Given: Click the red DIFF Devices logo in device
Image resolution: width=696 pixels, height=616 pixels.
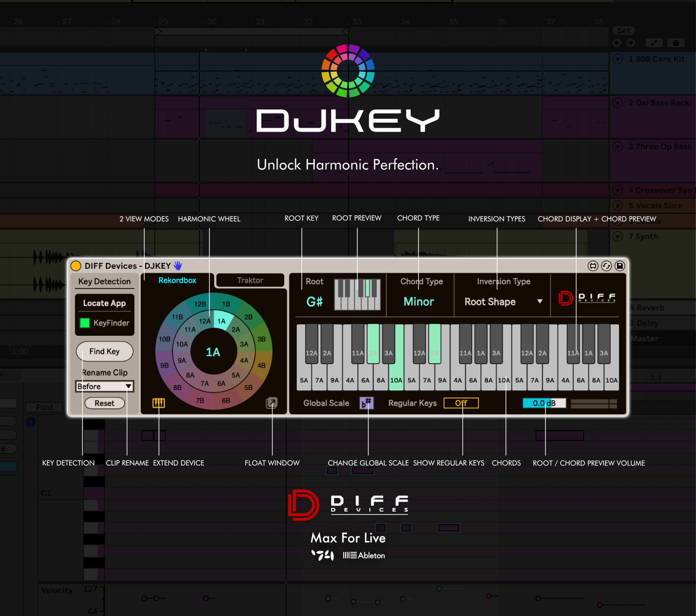Looking at the screenshot, I should (566, 298).
